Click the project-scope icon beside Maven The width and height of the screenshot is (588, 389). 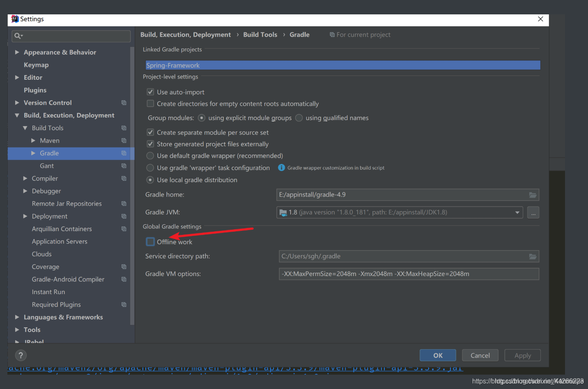click(x=124, y=140)
